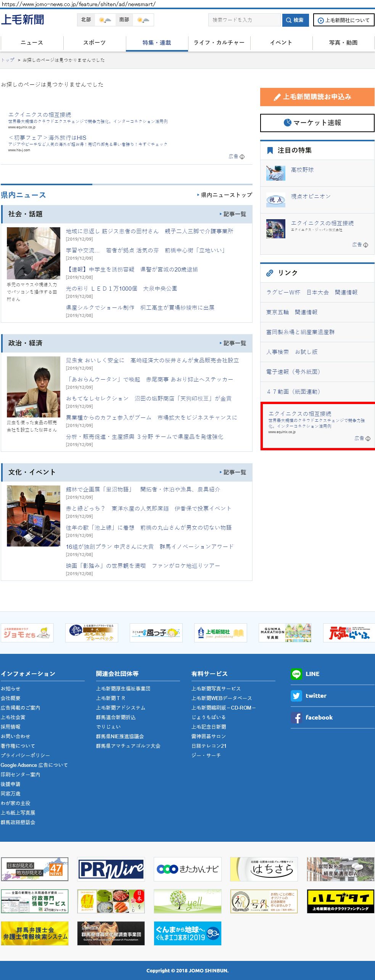Click the search keyword input field

[244, 20]
